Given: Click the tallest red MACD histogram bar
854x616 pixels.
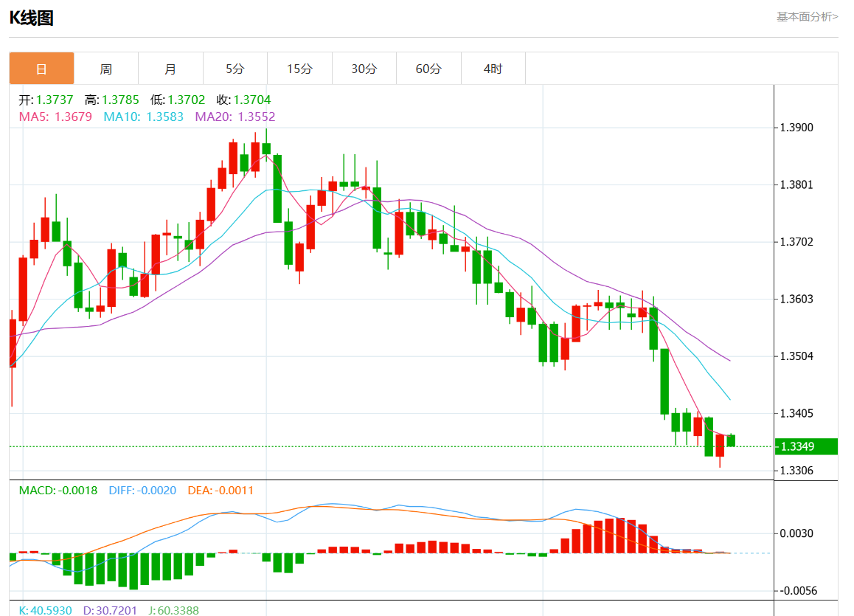Looking at the screenshot, I should pos(620,536).
